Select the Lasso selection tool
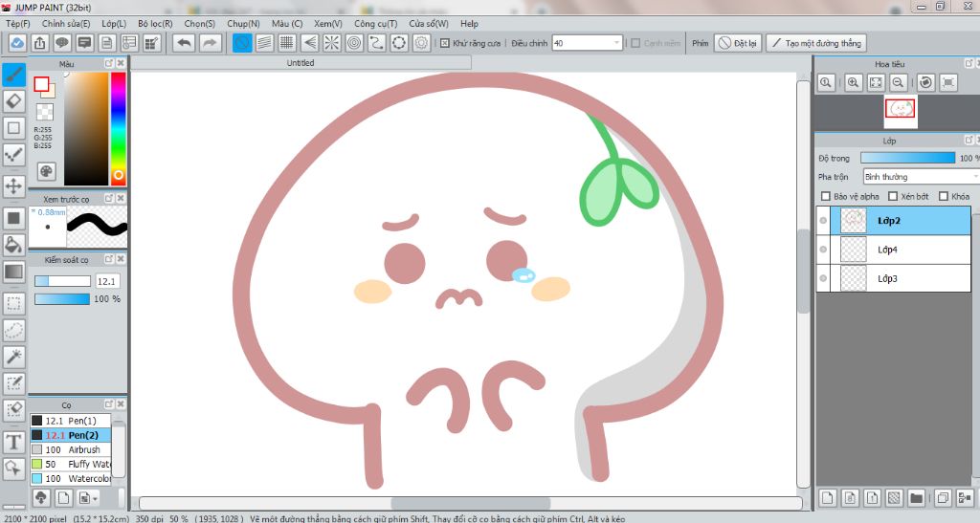The width and height of the screenshot is (980, 523). tap(13, 330)
